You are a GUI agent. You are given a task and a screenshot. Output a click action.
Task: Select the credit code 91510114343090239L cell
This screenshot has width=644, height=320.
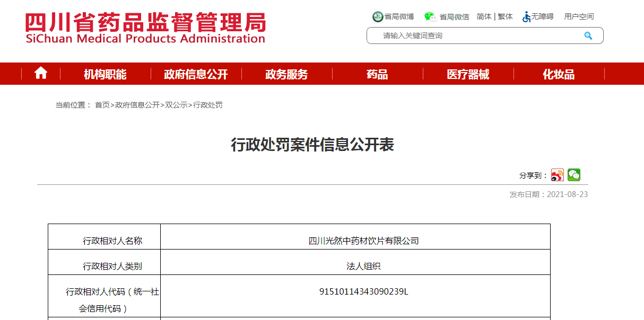(355, 296)
